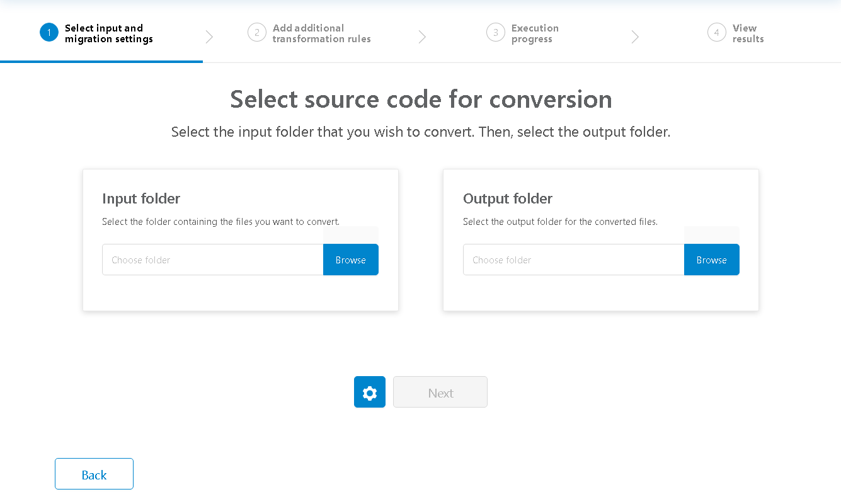This screenshot has width=841, height=504.
Task: Focus the Output folder 'Choose folder' field
Action: click(573, 260)
